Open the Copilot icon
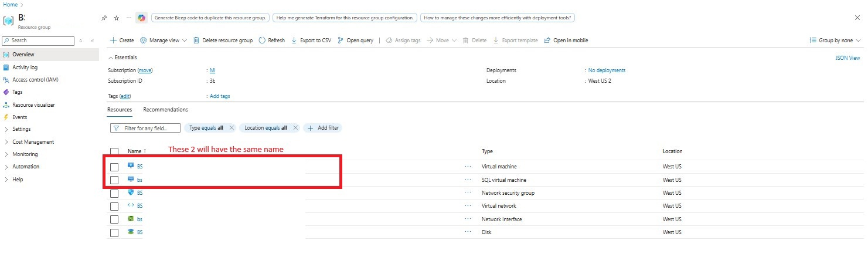This screenshot has height=257, width=868. click(141, 18)
